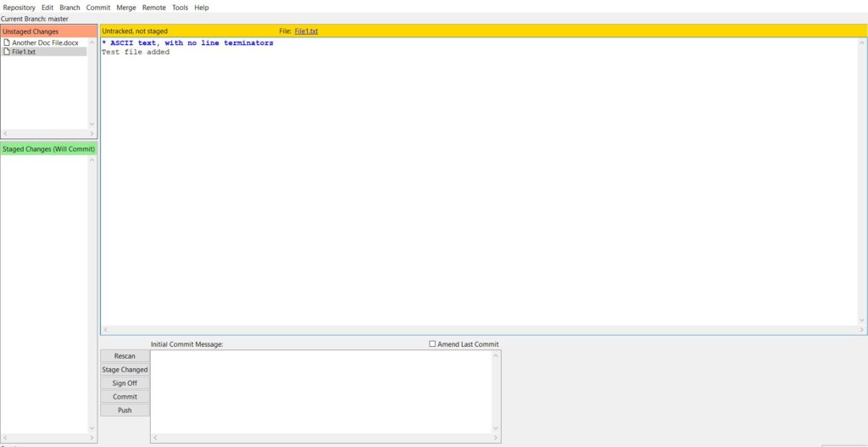Click the unstaged list horizontal scroll right arrow
Viewport: 868px width, 447px height.
92,133
